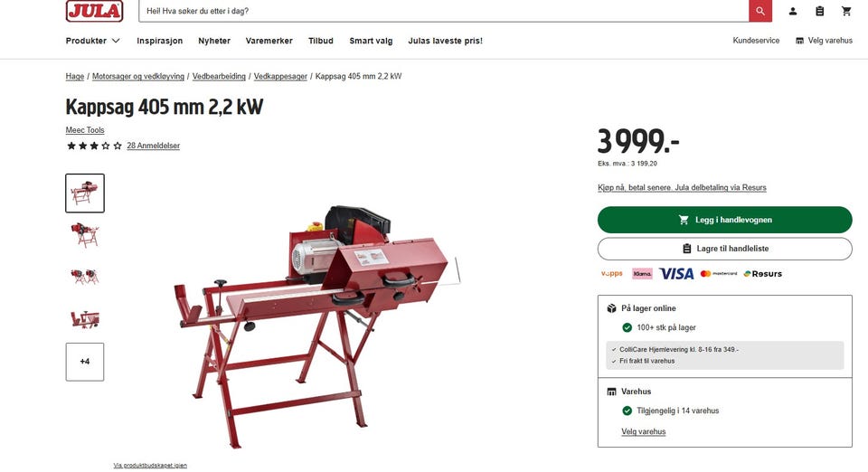Screen dimensions: 868x472
Task: Click the Velg varehus store icon
Action: (x=799, y=41)
